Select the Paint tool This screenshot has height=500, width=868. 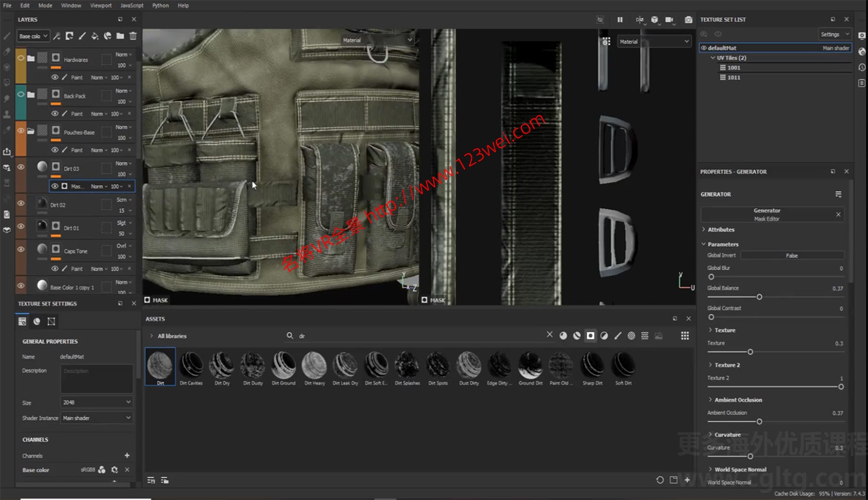click(7, 36)
